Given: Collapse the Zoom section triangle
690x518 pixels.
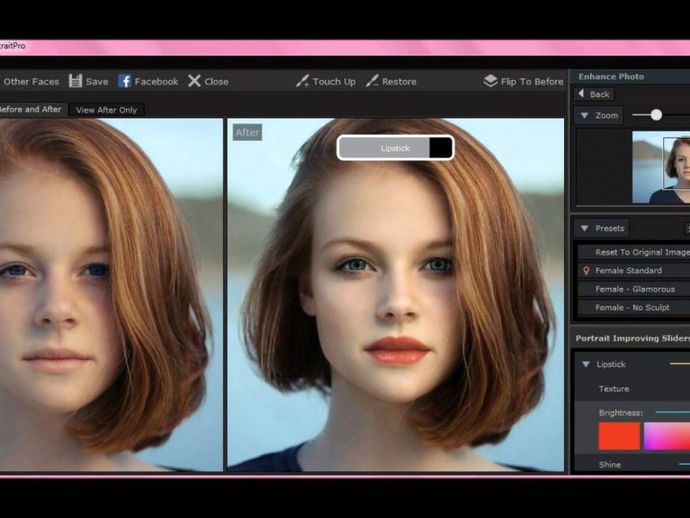Looking at the screenshot, I should [584, 115].
